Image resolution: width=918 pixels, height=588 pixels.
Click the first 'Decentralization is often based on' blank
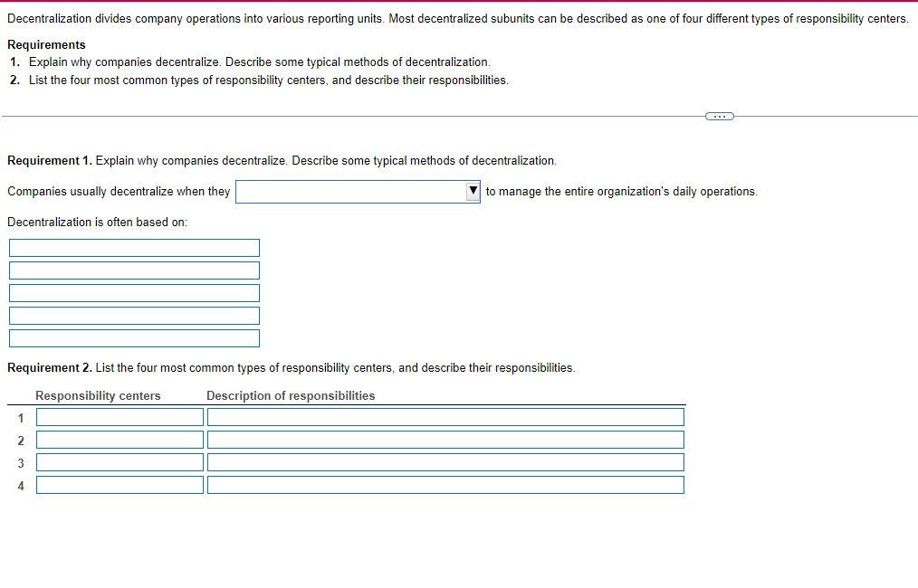(134, 247)
